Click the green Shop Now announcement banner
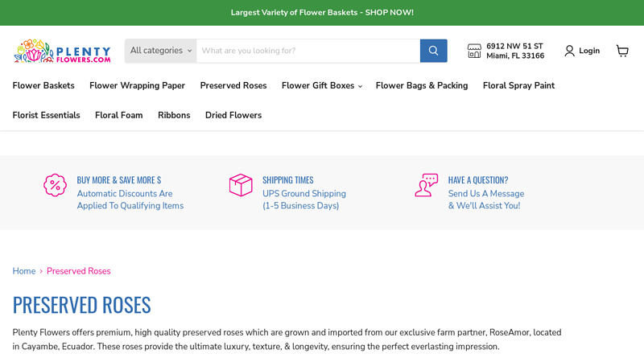This screenshot has width=644, height=362. coord(322,13)
